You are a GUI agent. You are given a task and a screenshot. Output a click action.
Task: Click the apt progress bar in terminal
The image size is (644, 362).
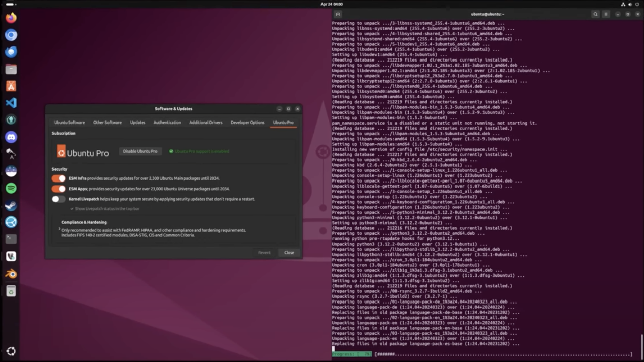pos(482,354)
